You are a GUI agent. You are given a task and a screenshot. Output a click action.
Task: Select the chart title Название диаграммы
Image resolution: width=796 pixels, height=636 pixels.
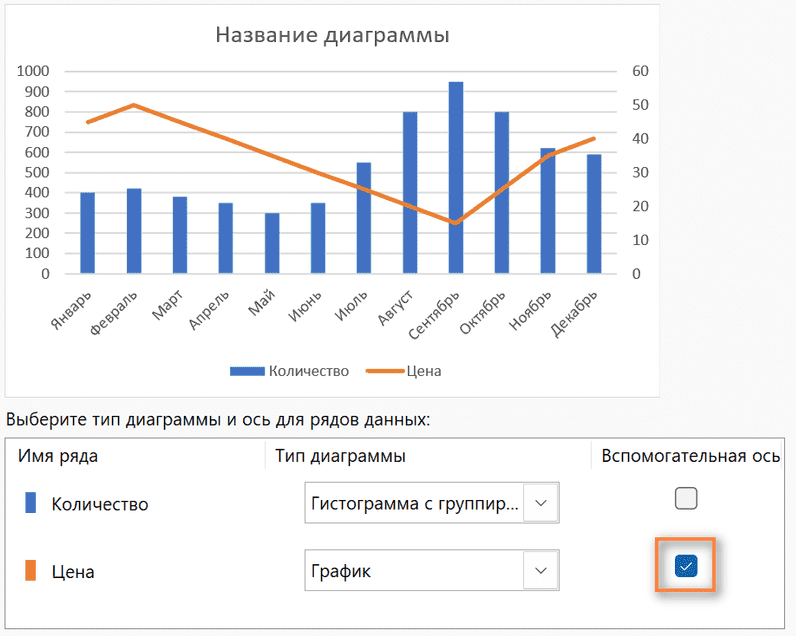click(333, 35)
